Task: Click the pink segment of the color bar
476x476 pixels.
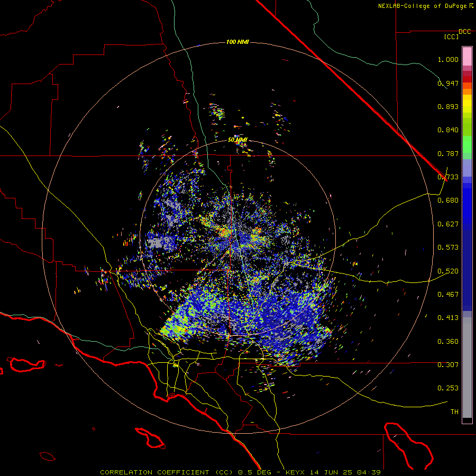Action: click(467, 57)
